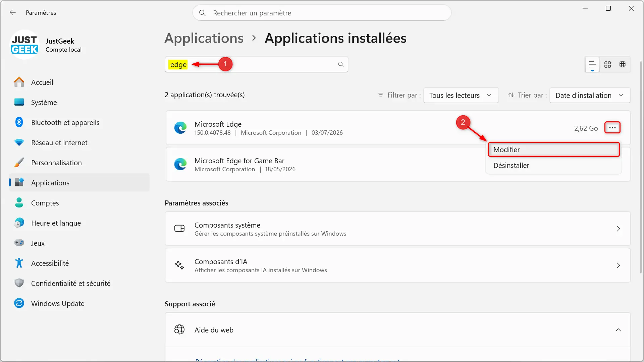
Task: Click the vertical scrollbar on the right
Action: pos(641,168)
